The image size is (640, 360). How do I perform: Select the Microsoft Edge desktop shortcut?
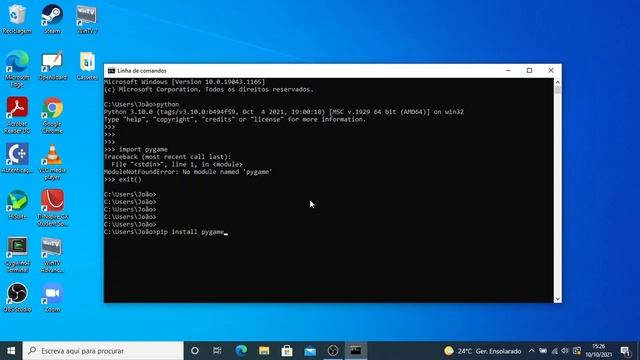(x=17, y=69)
